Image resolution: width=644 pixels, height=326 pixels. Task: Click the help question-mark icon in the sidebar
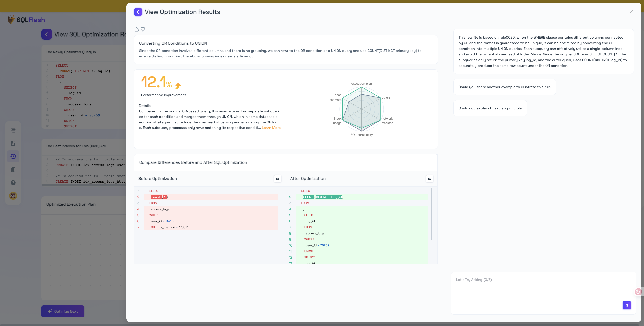[13, 183]
